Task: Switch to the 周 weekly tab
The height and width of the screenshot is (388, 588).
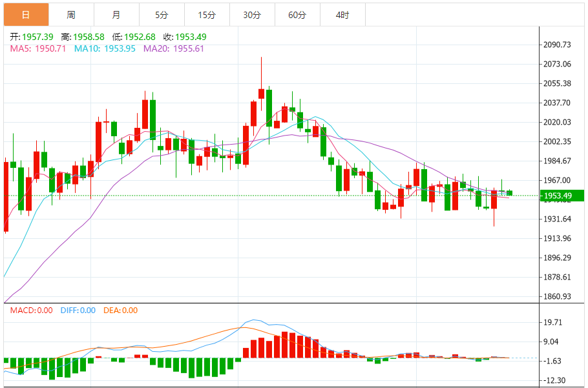Action: 71,15
